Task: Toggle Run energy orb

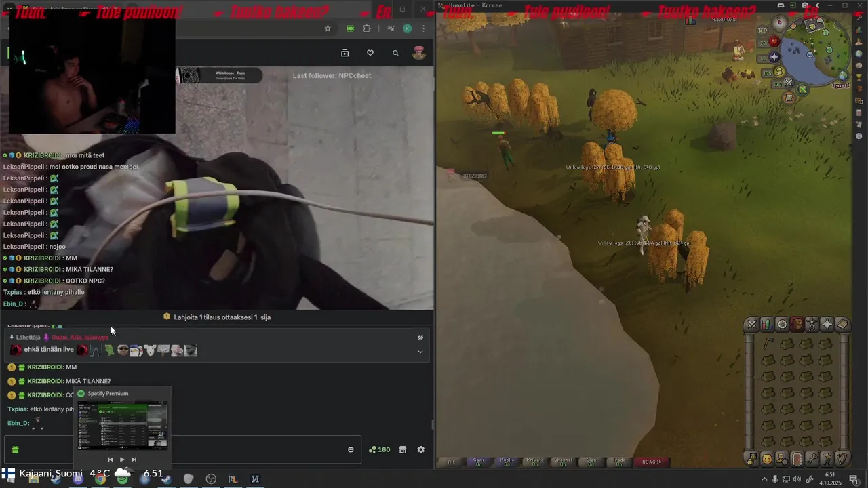Action: pos(780,72)
